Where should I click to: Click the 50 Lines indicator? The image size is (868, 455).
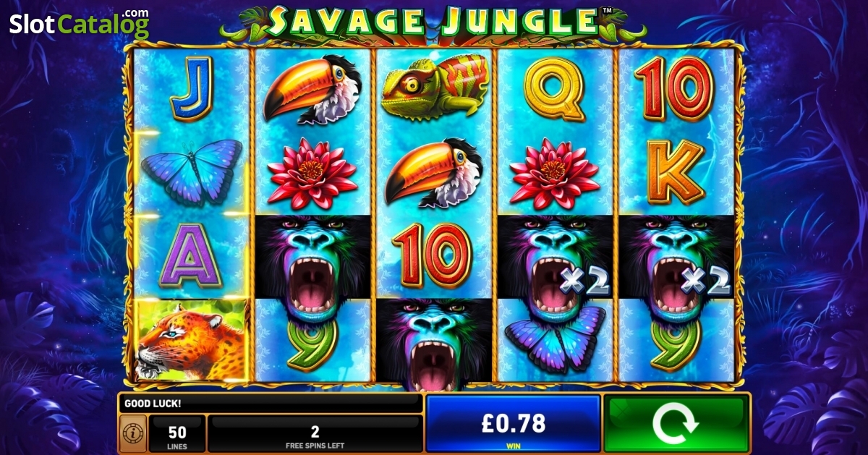click(x=177, y=434)
